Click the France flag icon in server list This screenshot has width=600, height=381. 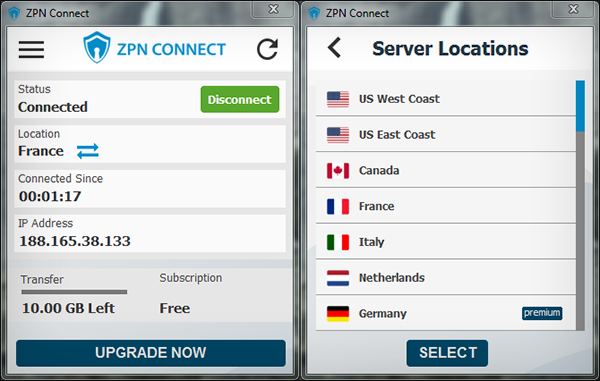[338, 206]
